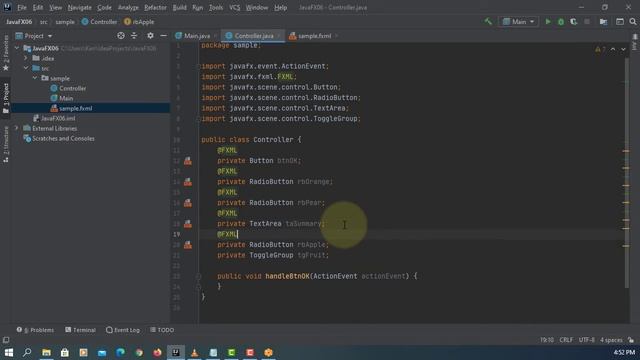Go to next highlighted error arrow
This screenshot has height=360, width=640.
[x=623, y=49]
